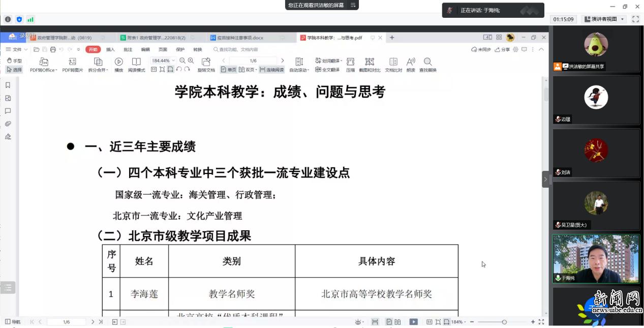Select the 开始 ribbon tab
644x328 pixels.
[x=93, y=49]
